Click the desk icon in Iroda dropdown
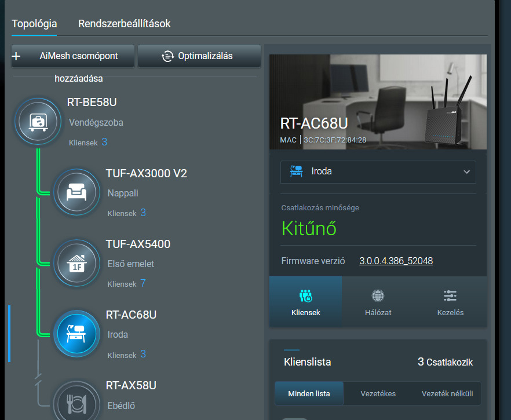The width and height of the screenshot is (511, 420). pos(296,171)
